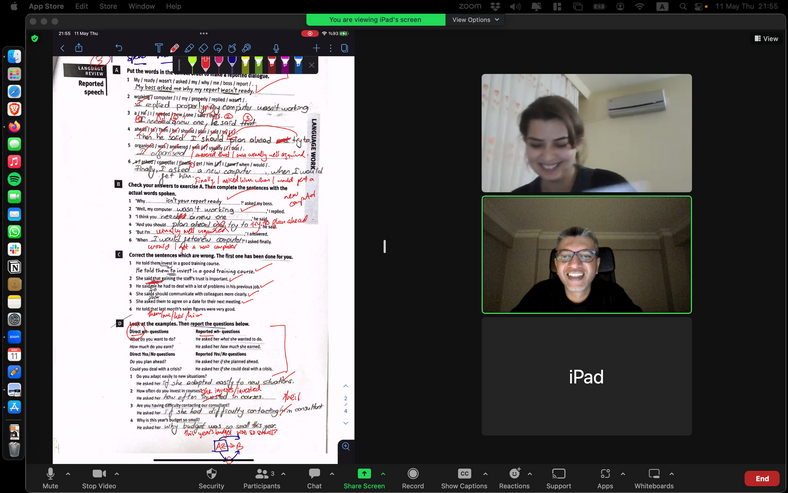The image size is (788, 493).
Task: Tap the plus add icon in iPad toolbar
Action: [316, 48]
